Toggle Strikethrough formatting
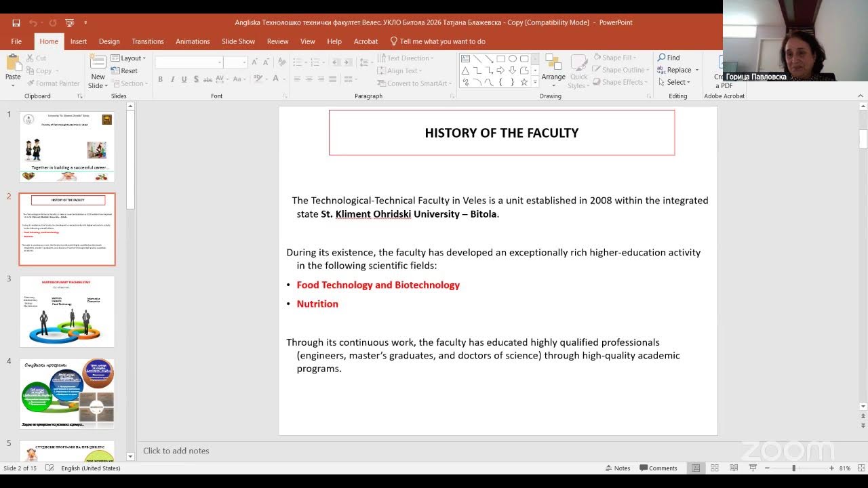 coord(208,79)
